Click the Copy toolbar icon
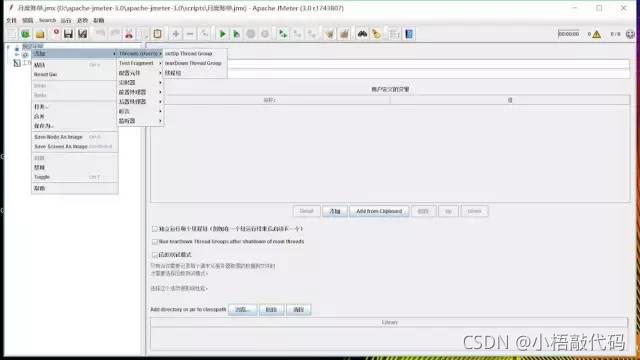Screen dimensions: 640x360 coord(143,34)
